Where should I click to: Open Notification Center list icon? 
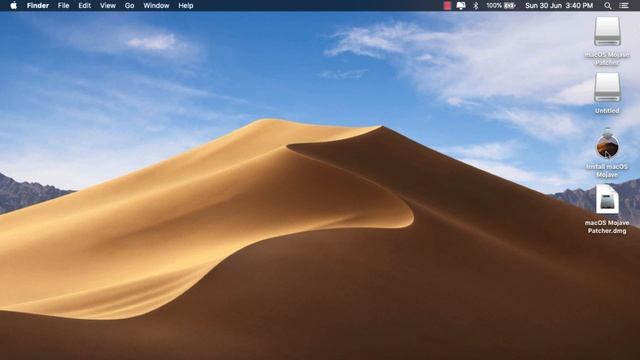coord(624,6)
